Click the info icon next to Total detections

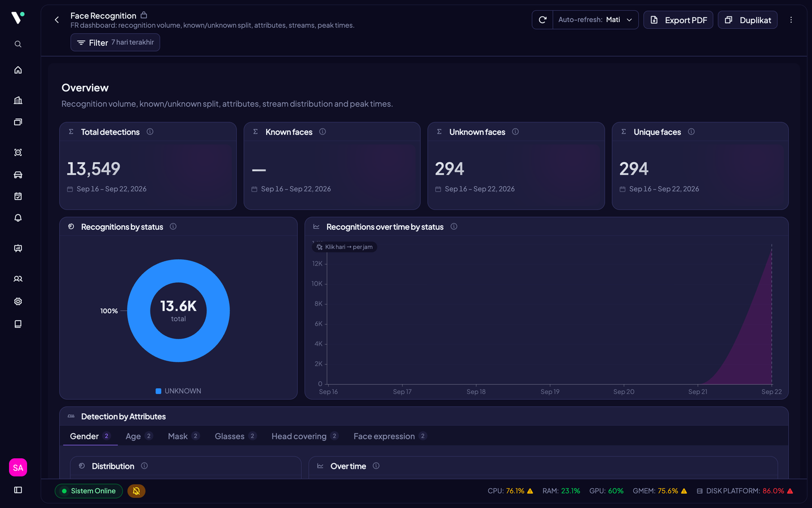pyautogui.click(x=150, y=132)
